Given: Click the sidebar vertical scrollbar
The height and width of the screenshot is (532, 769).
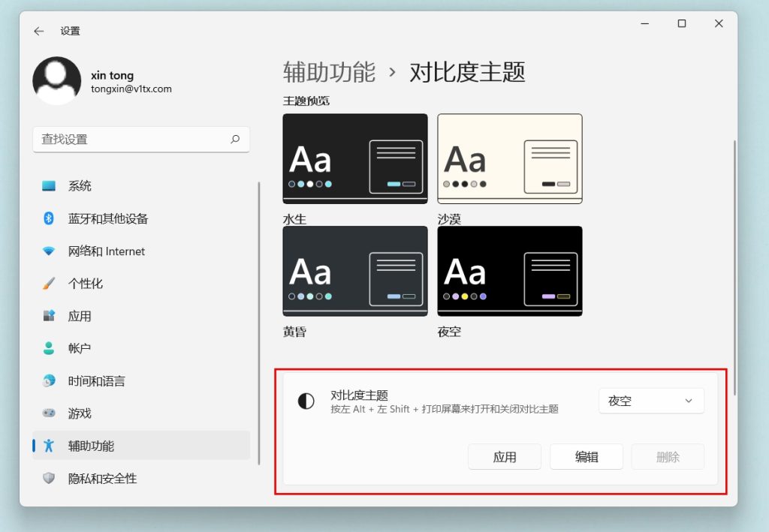Looking at the screenshot, I should click(258, 323).
